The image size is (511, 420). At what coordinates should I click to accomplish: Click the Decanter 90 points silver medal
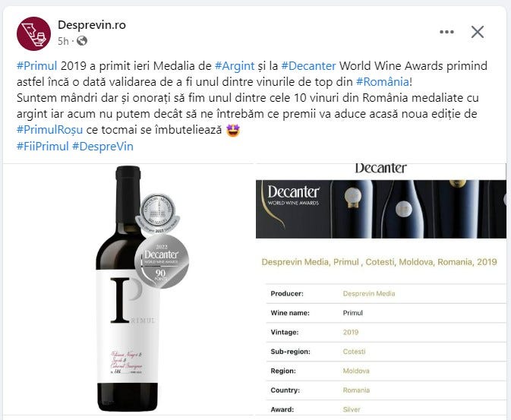tap(162, 262)
